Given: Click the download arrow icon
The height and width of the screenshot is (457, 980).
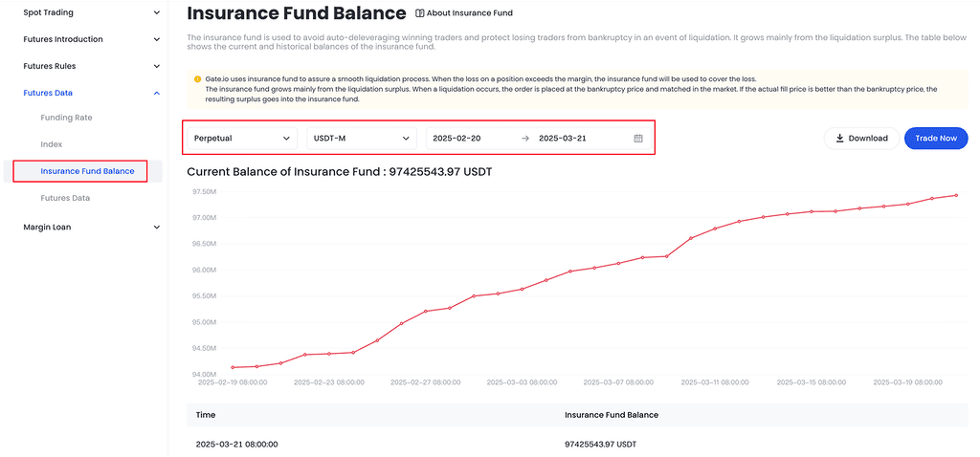Looking at the screenshot, I should click(839, 139).
